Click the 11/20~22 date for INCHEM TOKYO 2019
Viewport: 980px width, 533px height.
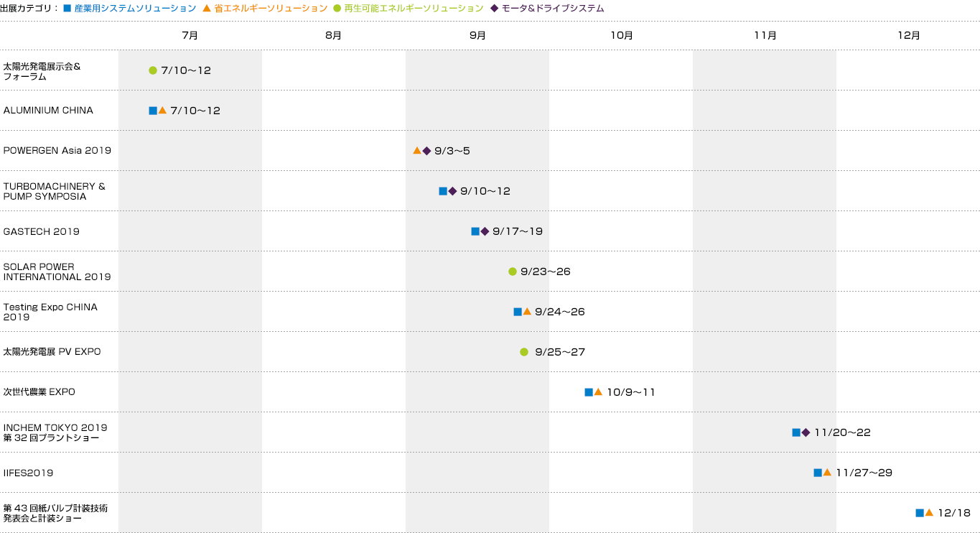point(842,432)
